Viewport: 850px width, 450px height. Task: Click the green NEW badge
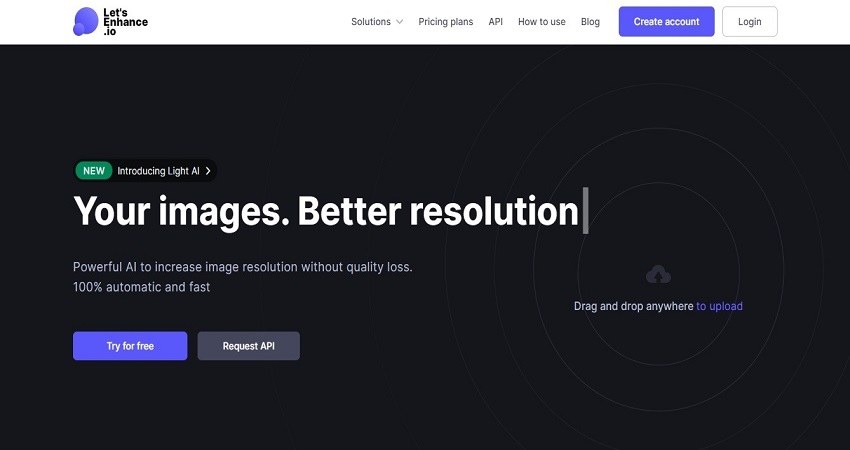[94, 171]
